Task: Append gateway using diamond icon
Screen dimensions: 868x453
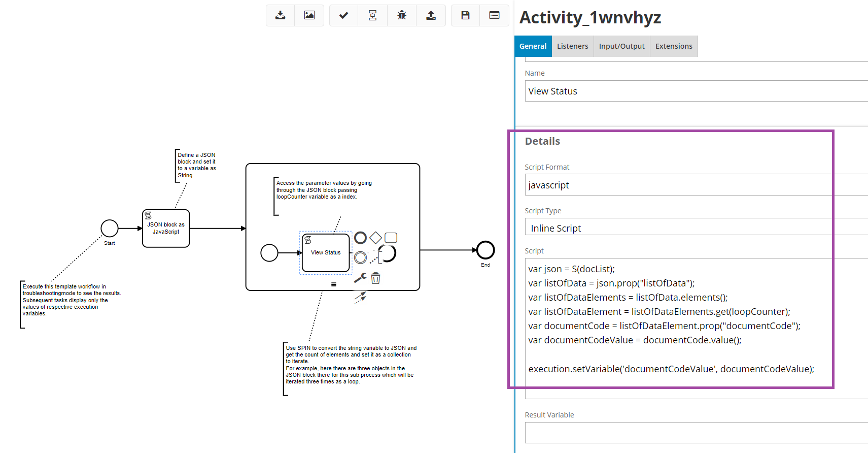Action: coord(375,238)
